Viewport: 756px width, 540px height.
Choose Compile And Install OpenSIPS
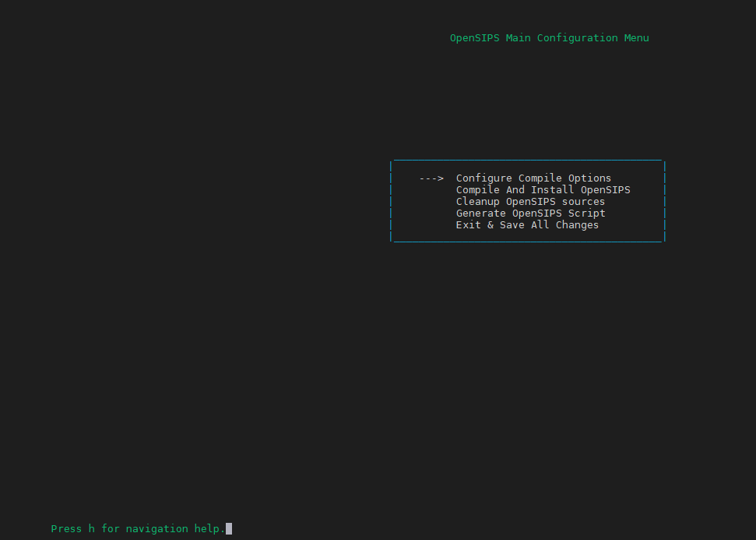543,190
